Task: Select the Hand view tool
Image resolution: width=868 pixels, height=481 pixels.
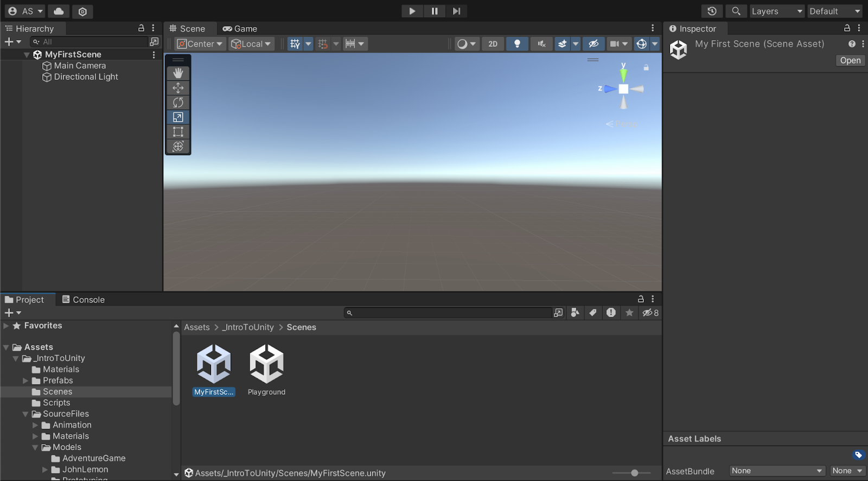Action: [178, 73]
